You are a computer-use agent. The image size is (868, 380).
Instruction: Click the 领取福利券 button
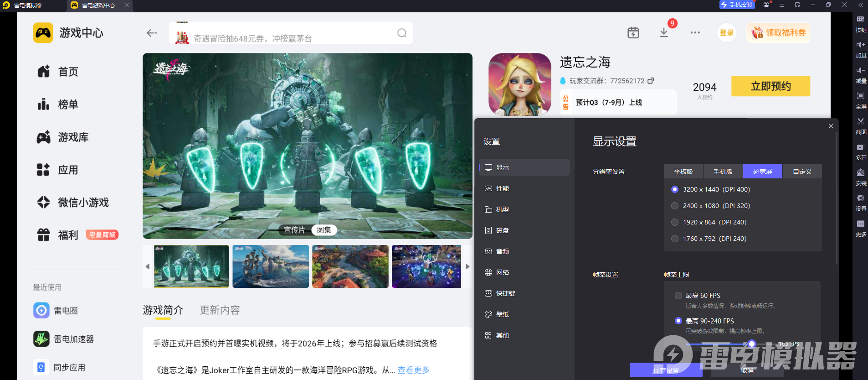778,33
